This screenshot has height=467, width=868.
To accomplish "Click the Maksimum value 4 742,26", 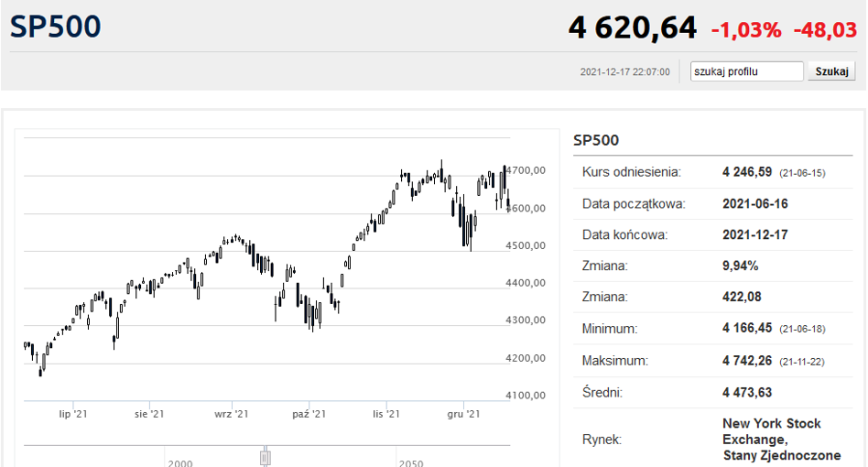I will pyautogui.click(x=747, y=361).
